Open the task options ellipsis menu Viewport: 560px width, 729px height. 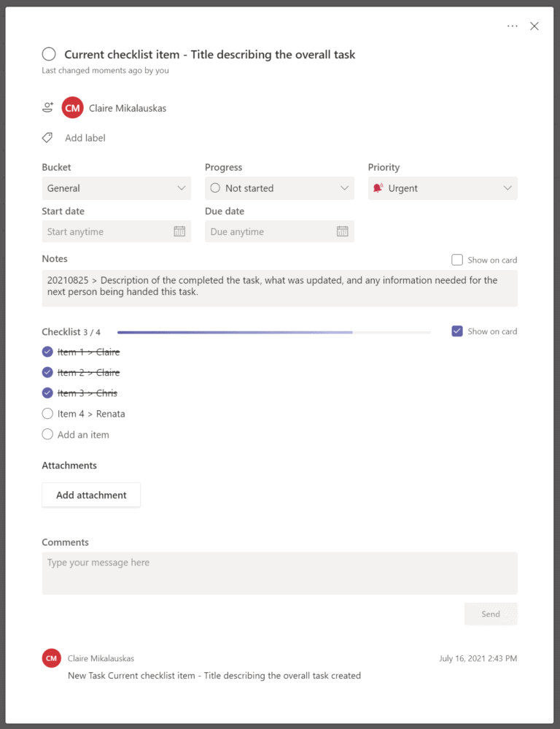click(x=513, y=26)
